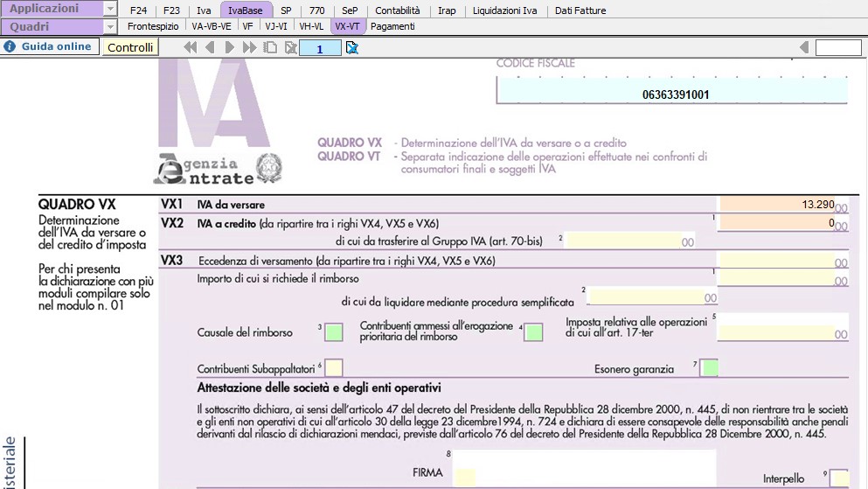Open the Quadri dropdown
This screenshot has width=868, height=489.
pos(110,26)
